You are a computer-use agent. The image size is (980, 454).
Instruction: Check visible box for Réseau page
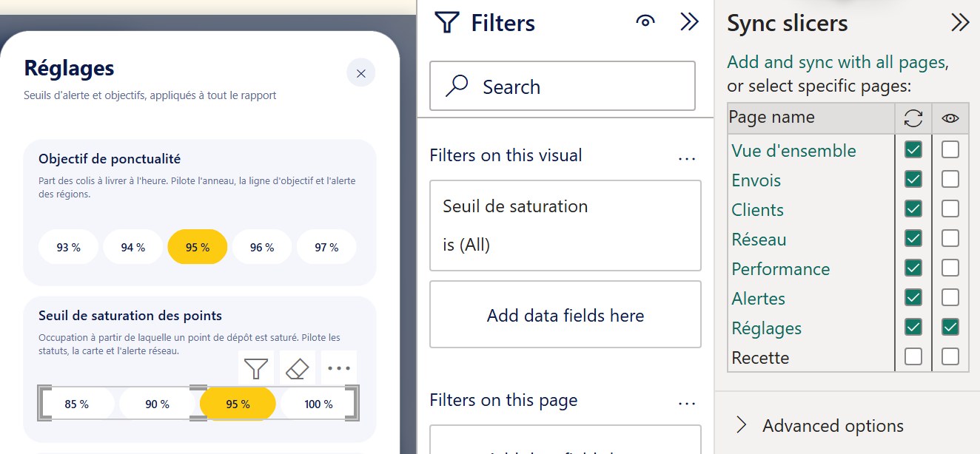950,239
